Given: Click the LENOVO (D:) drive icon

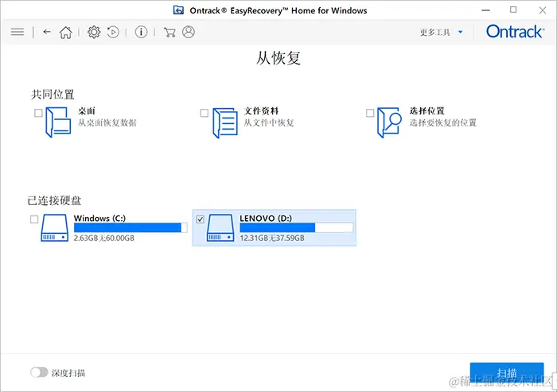Looking at the screenshot, I should [220, 228].
